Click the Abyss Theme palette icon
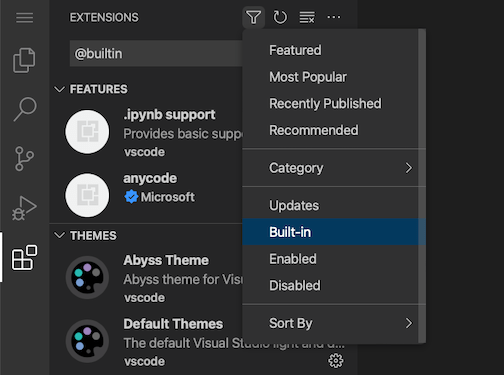Image resolution: width=504 pixels, height=375 pixels. [x=87, y=277]
